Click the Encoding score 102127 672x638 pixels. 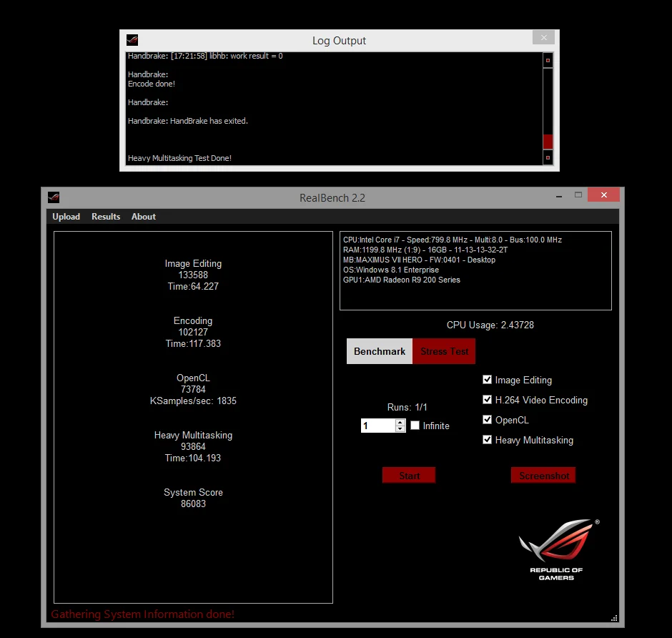click(x=193, y=333)
